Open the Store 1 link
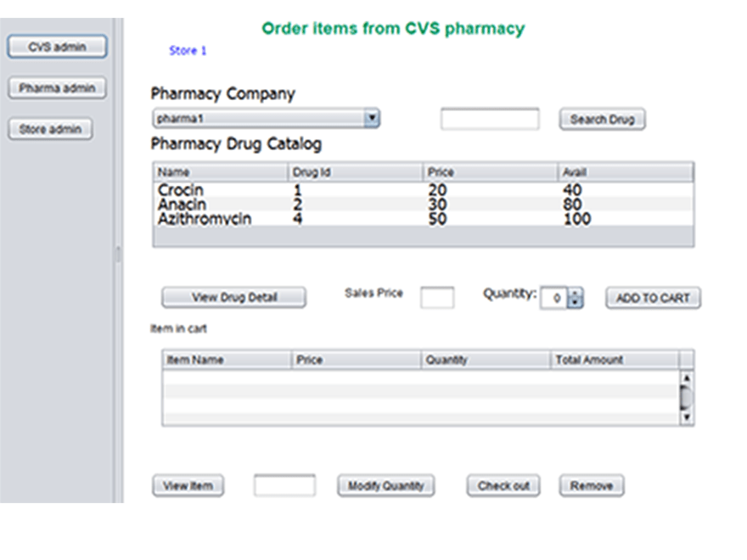 [187, 51]
